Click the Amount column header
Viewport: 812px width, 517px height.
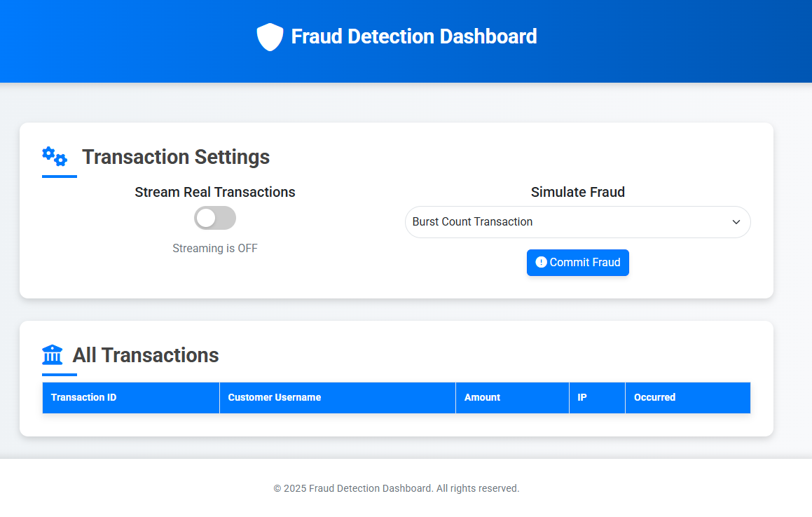[x=483, y=397]
